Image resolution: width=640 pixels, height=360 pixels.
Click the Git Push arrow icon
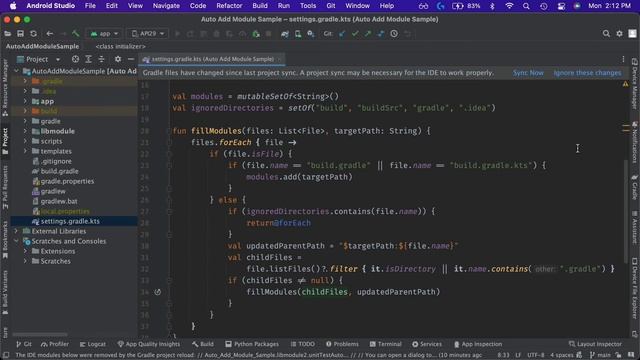tap(368, 34)
